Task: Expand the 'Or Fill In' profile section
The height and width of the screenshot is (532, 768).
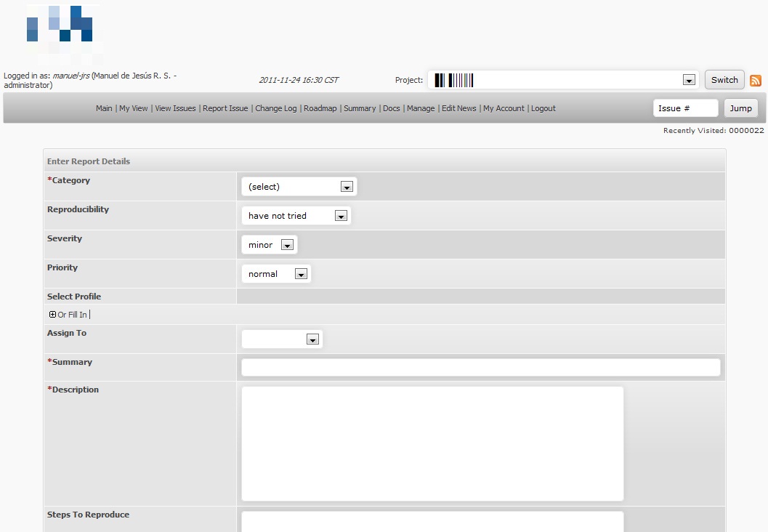Action: pyautogui.click(x=52, y=315)
